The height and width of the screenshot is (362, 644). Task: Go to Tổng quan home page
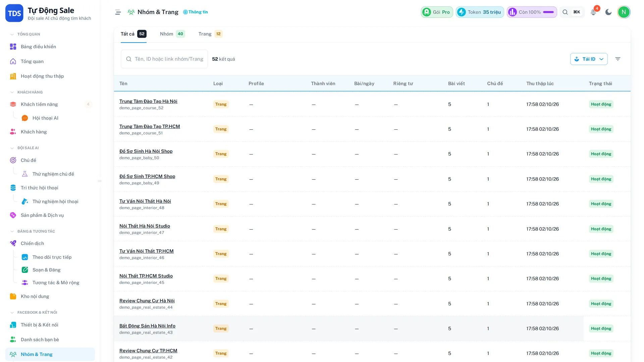pyautogui.click(x=50, y=61)
